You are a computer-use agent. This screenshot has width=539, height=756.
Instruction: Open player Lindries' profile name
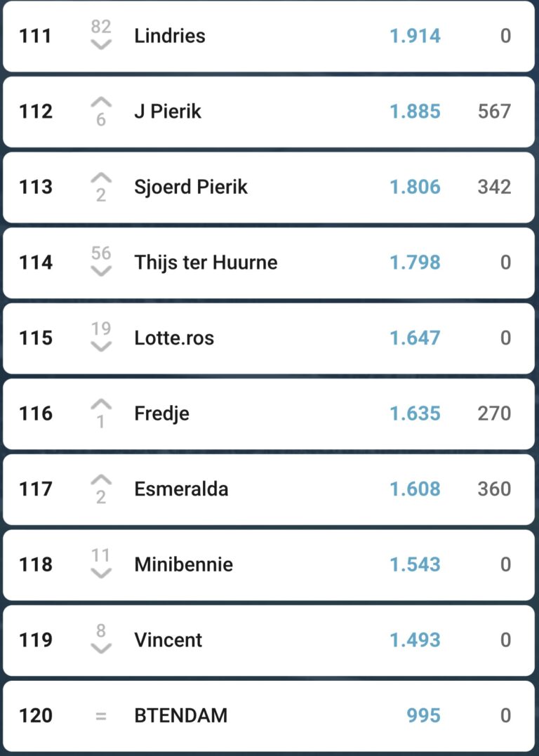[170, 36]
